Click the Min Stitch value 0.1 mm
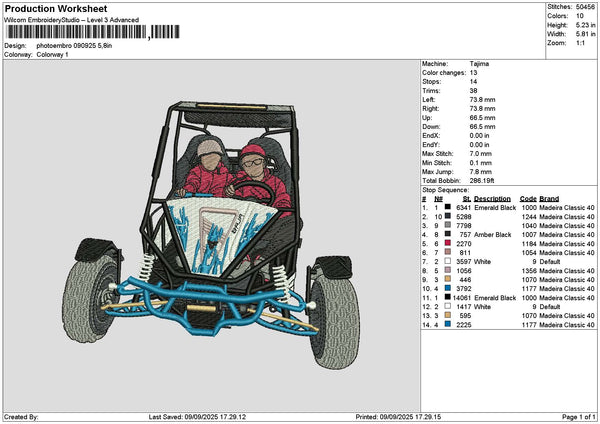The image size is (600, 424). pyautogui.click(x=481, y=163)
